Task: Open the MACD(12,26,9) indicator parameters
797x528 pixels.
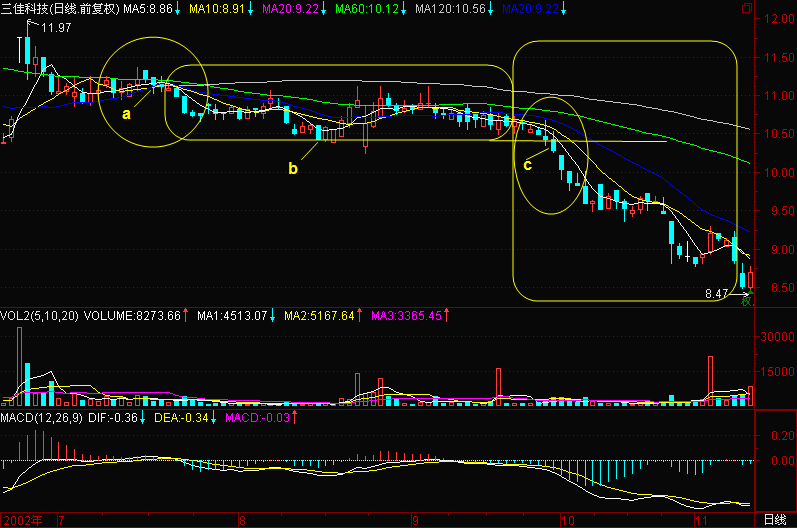Action: tap(41, 418)
